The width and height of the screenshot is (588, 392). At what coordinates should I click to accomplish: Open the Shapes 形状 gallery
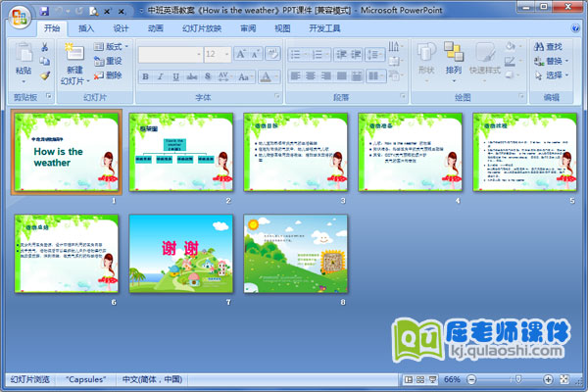(x=426, y=62)
